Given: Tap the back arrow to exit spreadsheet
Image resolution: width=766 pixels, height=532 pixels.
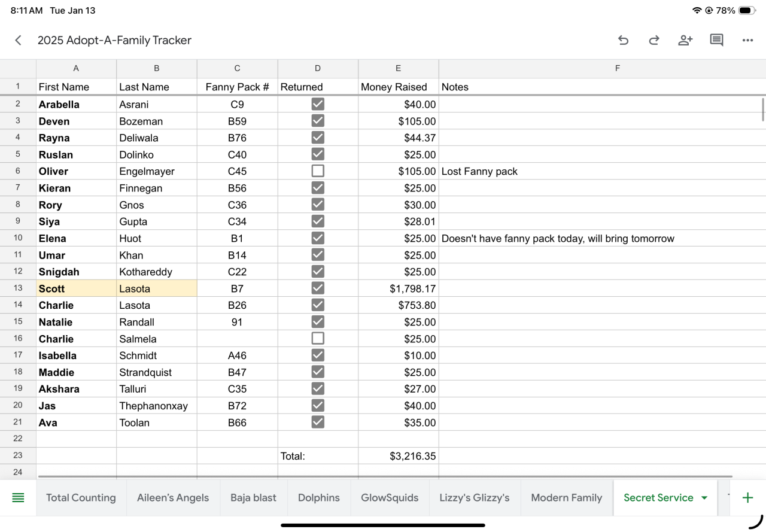Looking at the screenshot, I should [x=19, y=40].
